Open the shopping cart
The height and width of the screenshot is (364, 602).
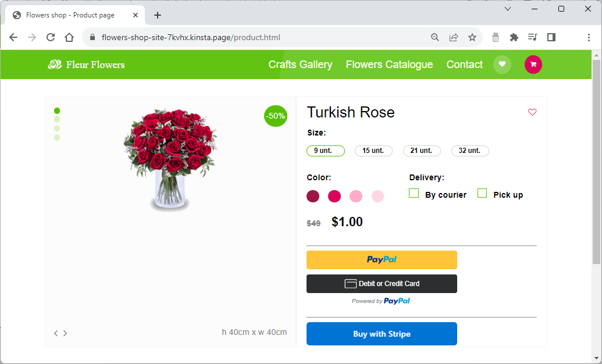(533, 65)
